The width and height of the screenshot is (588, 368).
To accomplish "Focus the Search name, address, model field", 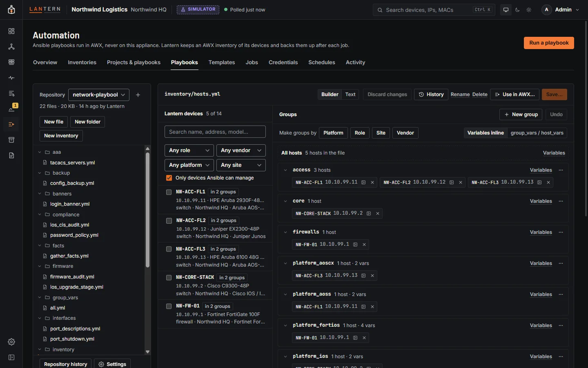I will [x=215, y=132].
